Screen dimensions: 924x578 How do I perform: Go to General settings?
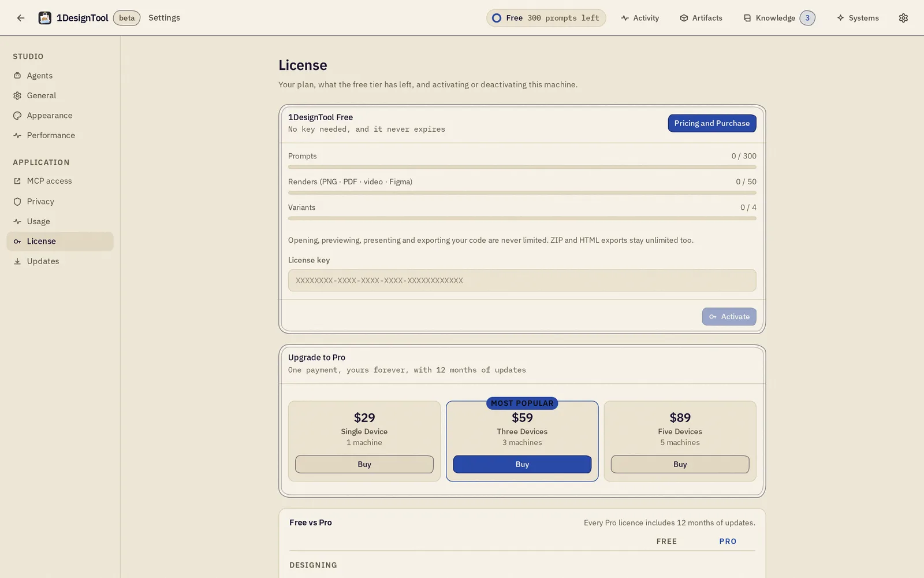[x=60, y=95]
